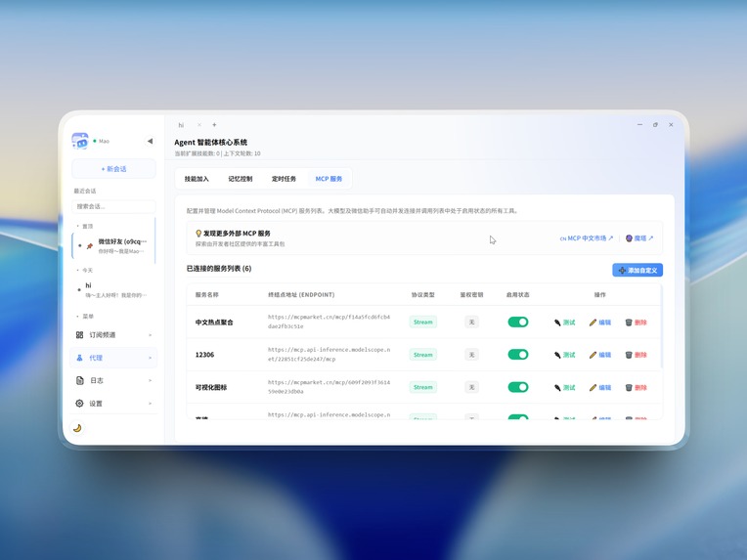
Task: Open the 'hi' conversation from today
Action: point(113,290)
